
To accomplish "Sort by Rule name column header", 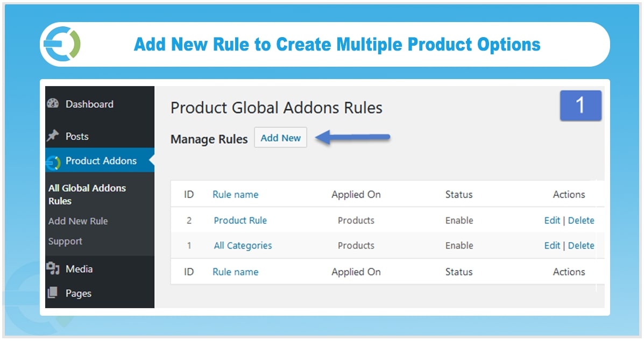I will point(235,195).
